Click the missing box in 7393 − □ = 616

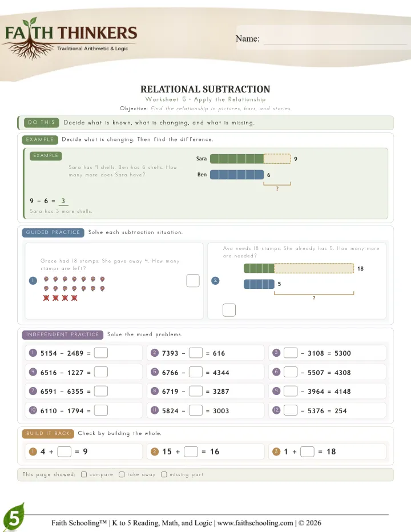coord(195,353)
